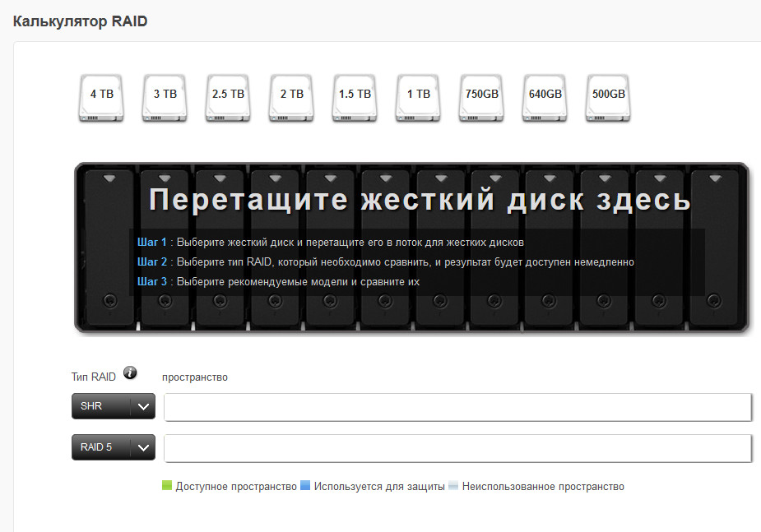Open the RAID type info icon
761x532 pixels.
point(130,374)
